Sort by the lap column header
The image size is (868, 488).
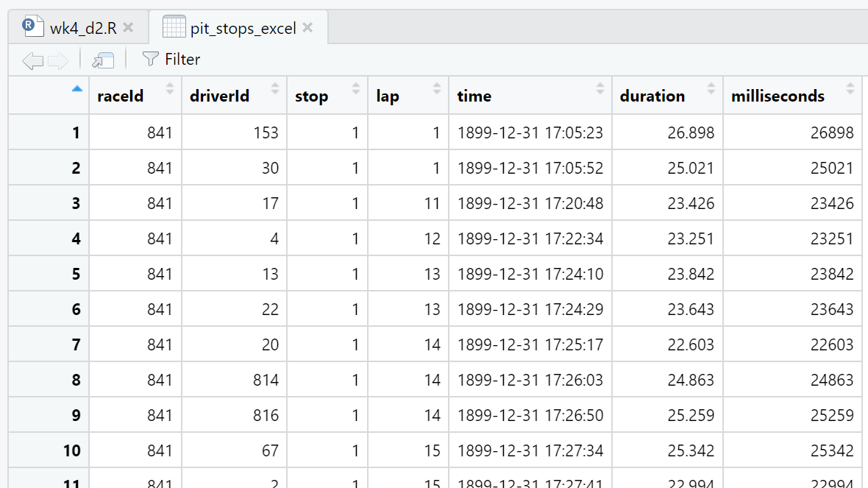pyautogui.click(x=388, y=96)
